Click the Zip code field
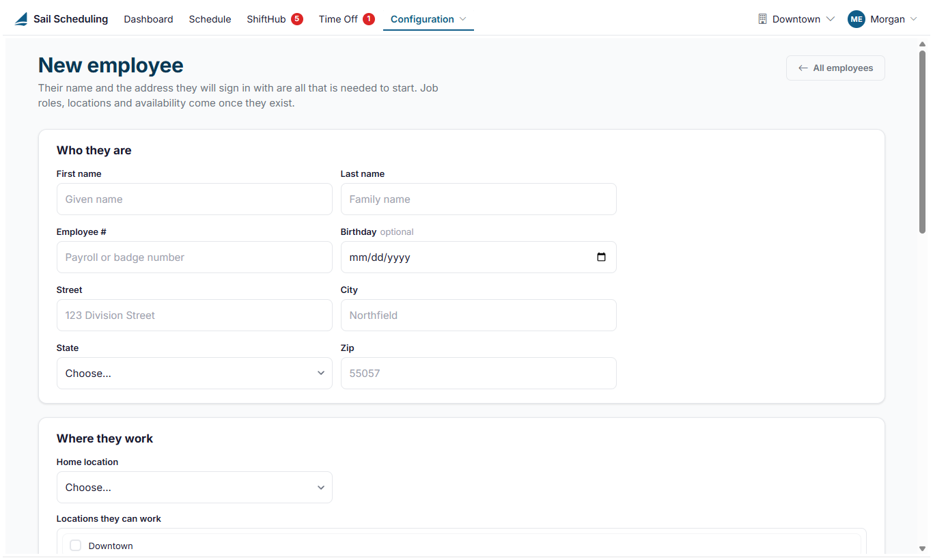The height and width of the screenshot is (560, 933). tap(479, 374)
